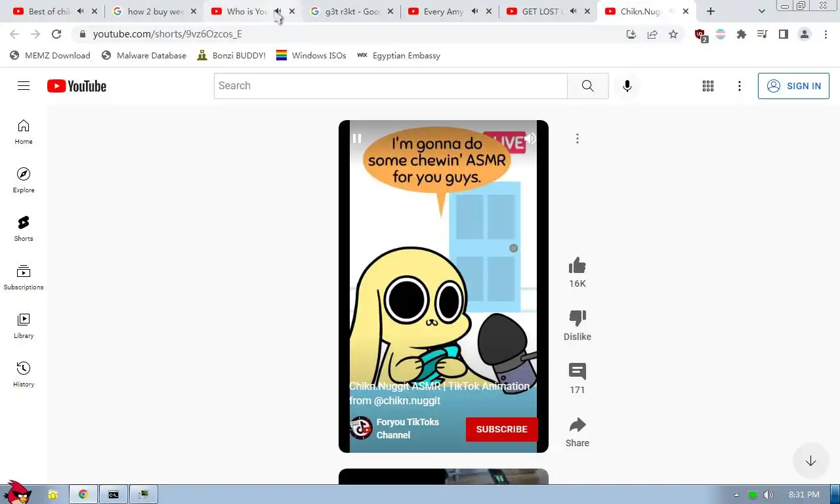Open a new browser tab
Viewport: 840px width, 504px height.
click(711, 11)
